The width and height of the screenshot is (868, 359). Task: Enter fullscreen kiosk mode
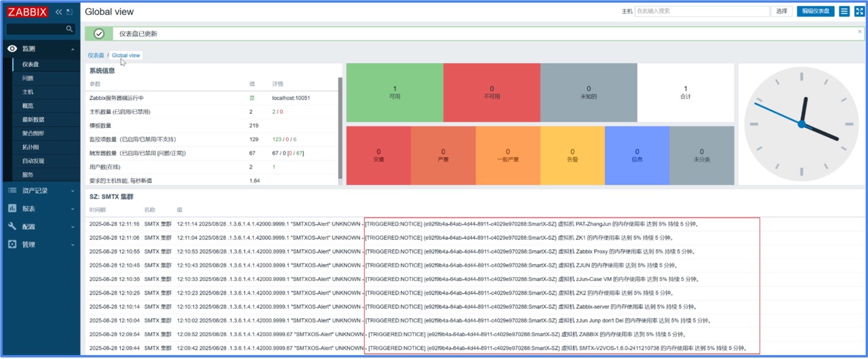point(859,12)
